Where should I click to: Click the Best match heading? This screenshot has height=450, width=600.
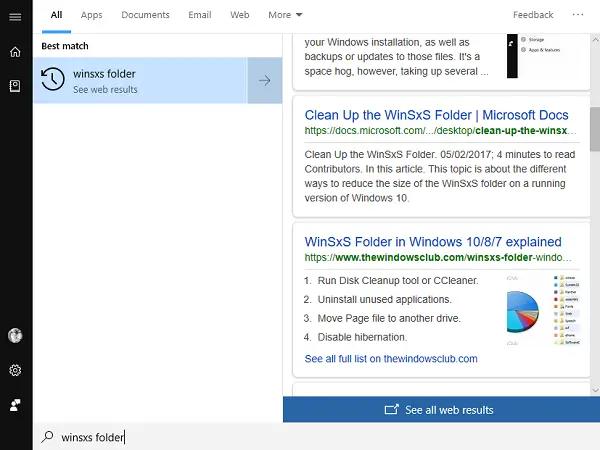click(65, 46)
